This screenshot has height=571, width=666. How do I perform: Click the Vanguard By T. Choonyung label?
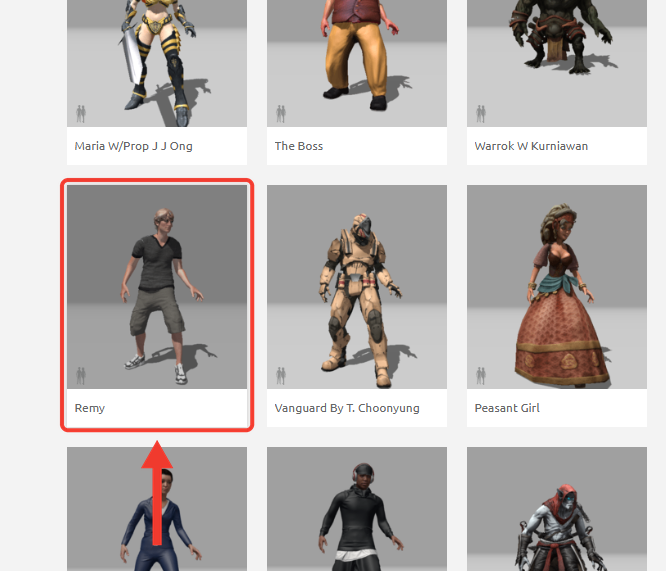(x=347, y=408)
